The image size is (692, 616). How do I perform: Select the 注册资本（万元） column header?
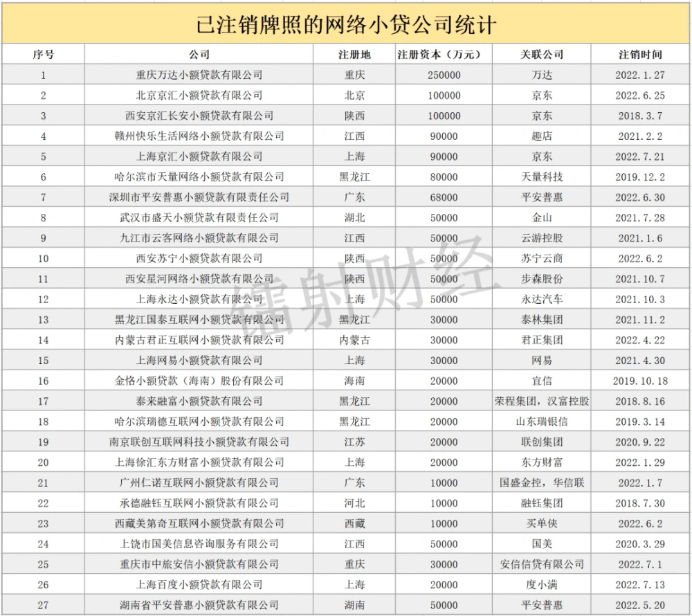(x=444, y=54)
